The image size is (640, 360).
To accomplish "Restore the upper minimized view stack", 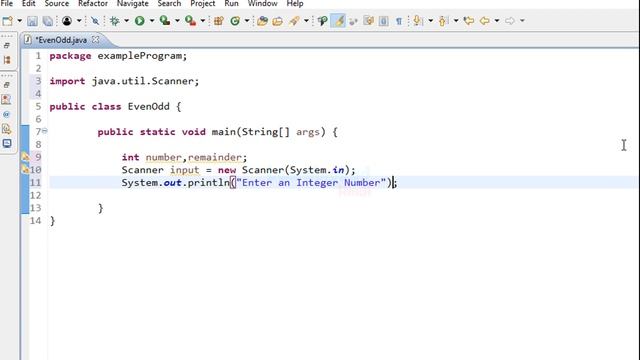I will point(7,46).
